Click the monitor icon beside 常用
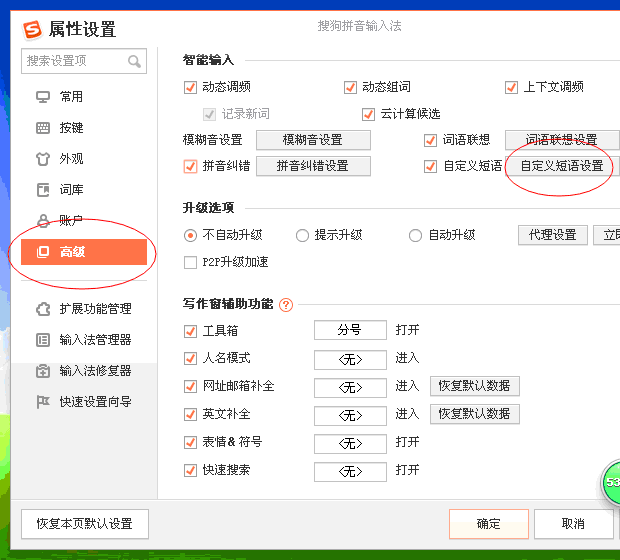Screen dimensions: 620x560 43,97
